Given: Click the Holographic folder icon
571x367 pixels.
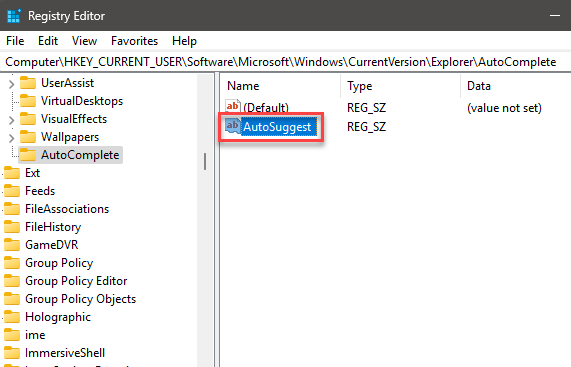Looking at the screenshot, I should [12, 317].
